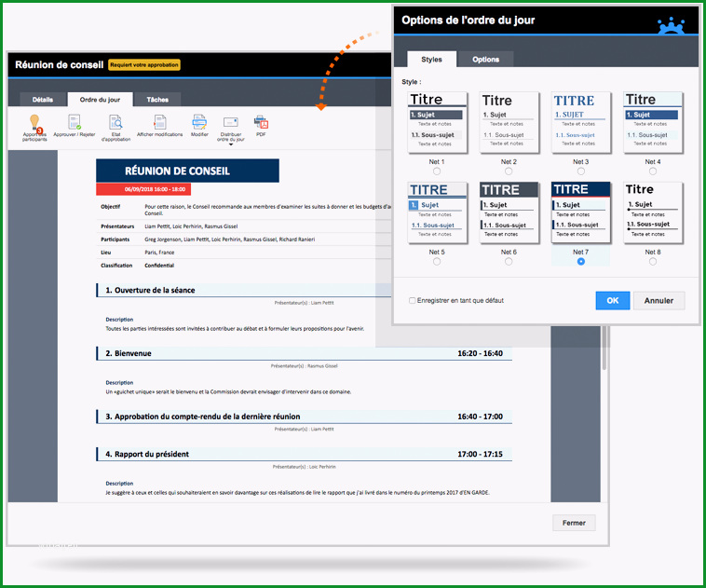Image resolution: width=706 pixels, height=588 pixels.
Task: Switch to the Options tab
Action: point(485,59)
